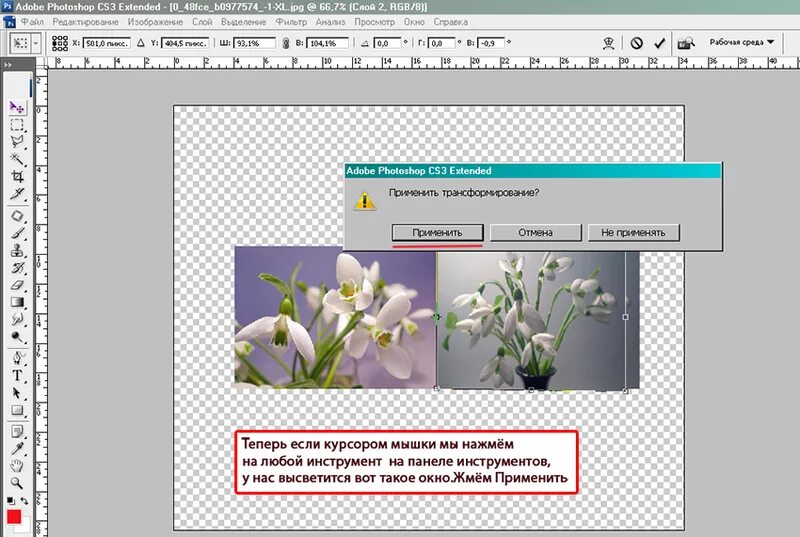This screenshot has height=537, width=800.
Task: Click the bottom-right transform handle
Action: pos(626,391)
